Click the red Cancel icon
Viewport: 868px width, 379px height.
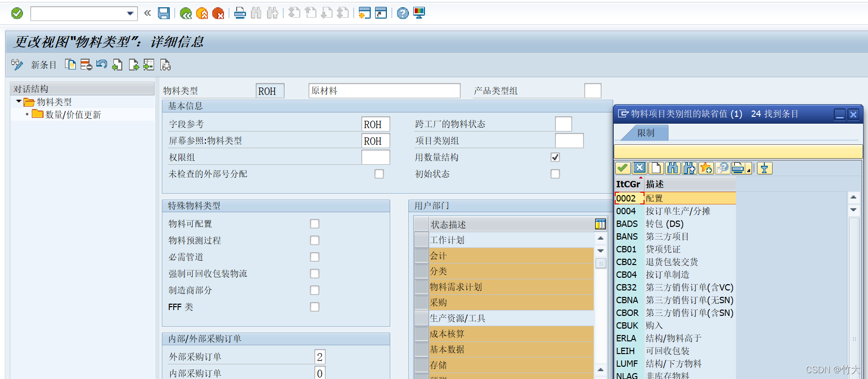(218, 13)
